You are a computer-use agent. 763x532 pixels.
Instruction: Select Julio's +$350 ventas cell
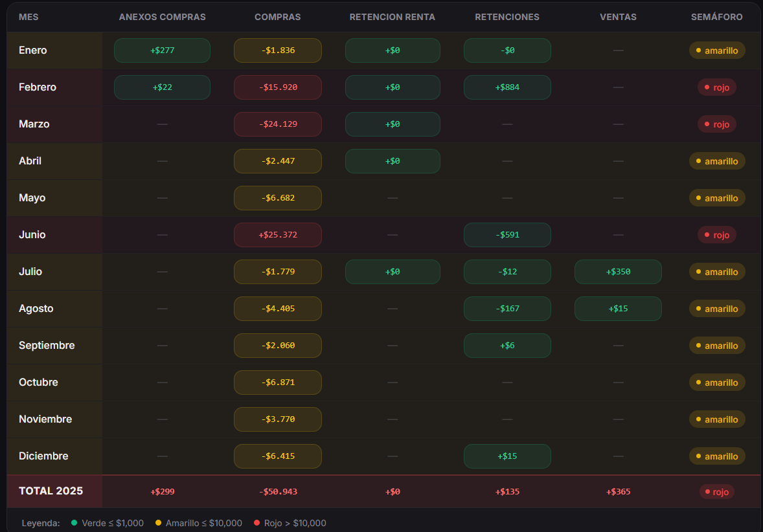618,272
